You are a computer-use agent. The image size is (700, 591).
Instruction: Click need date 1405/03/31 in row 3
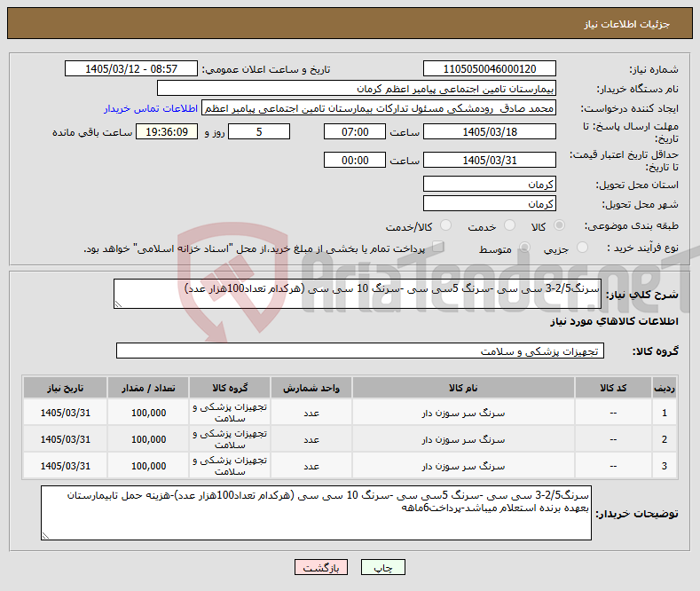[65, 466]
